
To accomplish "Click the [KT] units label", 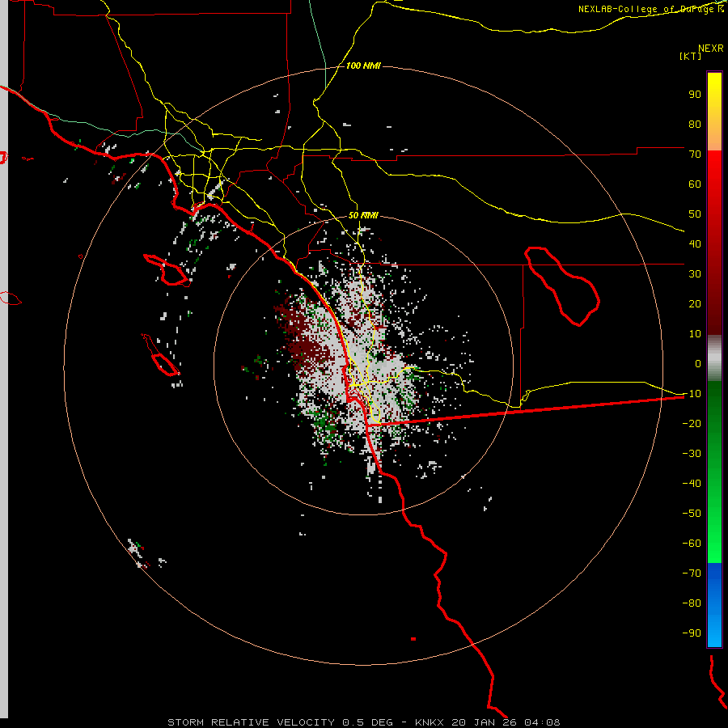I will click(x=691, y=56).
